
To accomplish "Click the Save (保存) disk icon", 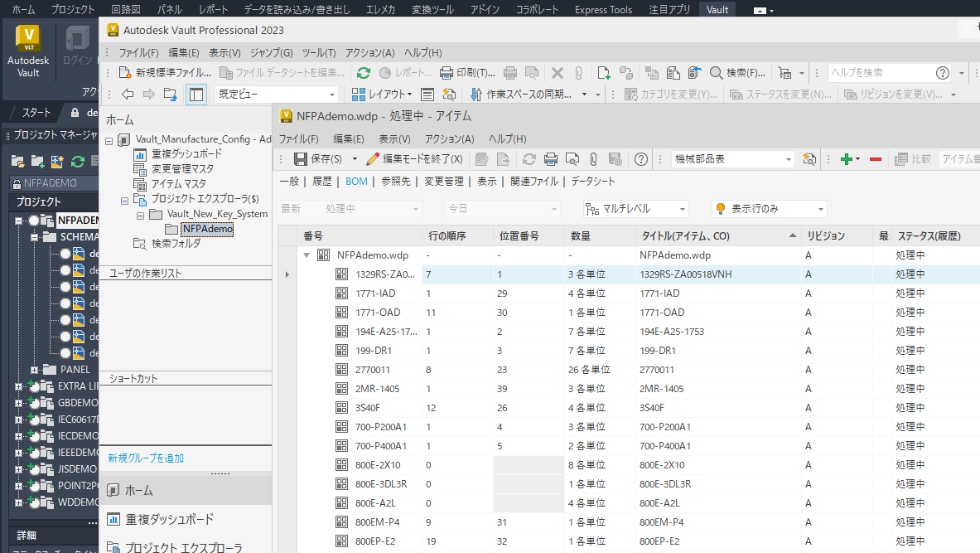I will click(301, 159).
